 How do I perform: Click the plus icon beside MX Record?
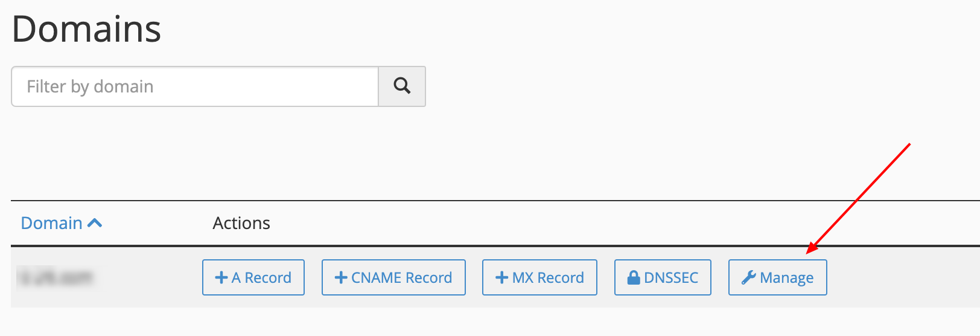(501, 277)
